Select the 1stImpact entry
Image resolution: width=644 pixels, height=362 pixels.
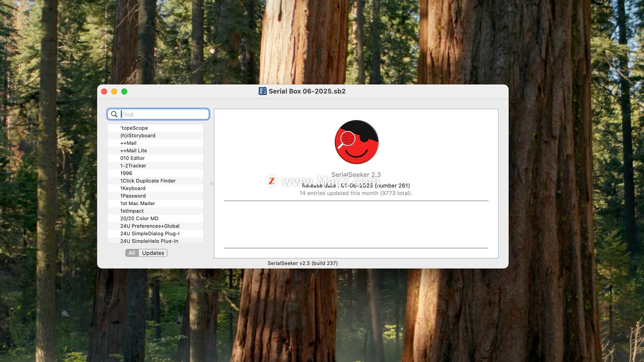point(155,211)
